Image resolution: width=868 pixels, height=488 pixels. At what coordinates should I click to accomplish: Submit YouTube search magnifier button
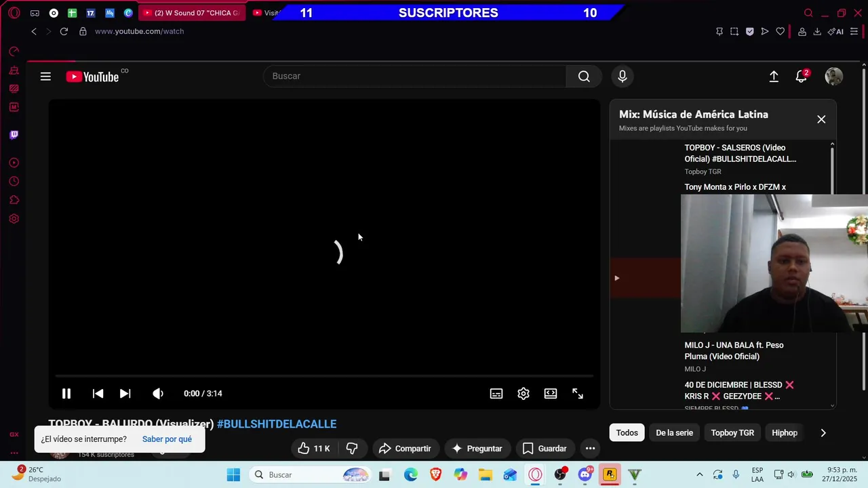click(584, 76)
